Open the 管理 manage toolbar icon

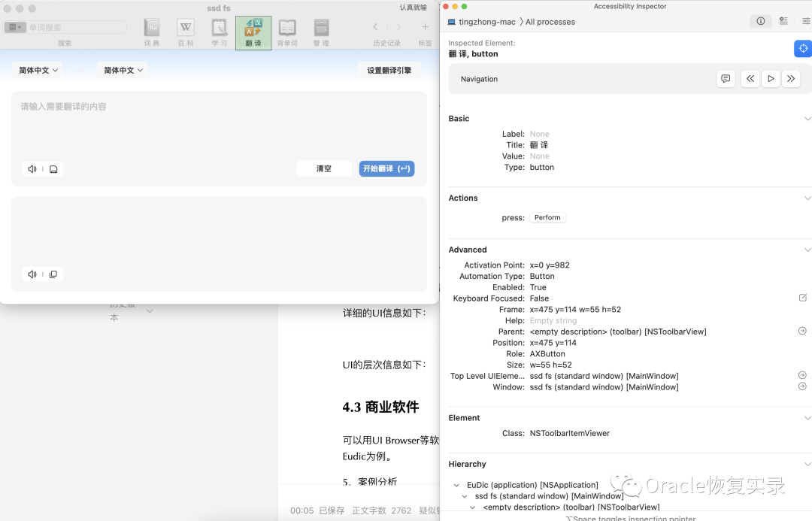321,32
